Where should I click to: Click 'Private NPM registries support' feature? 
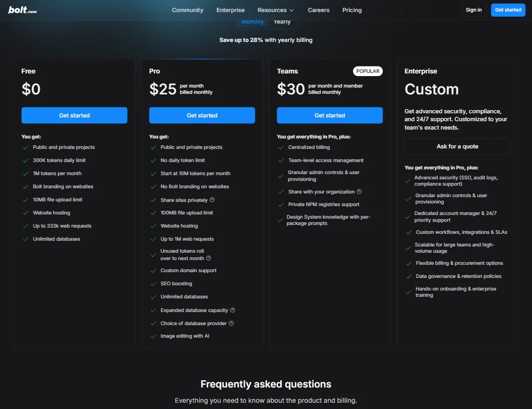click(324, 204)
